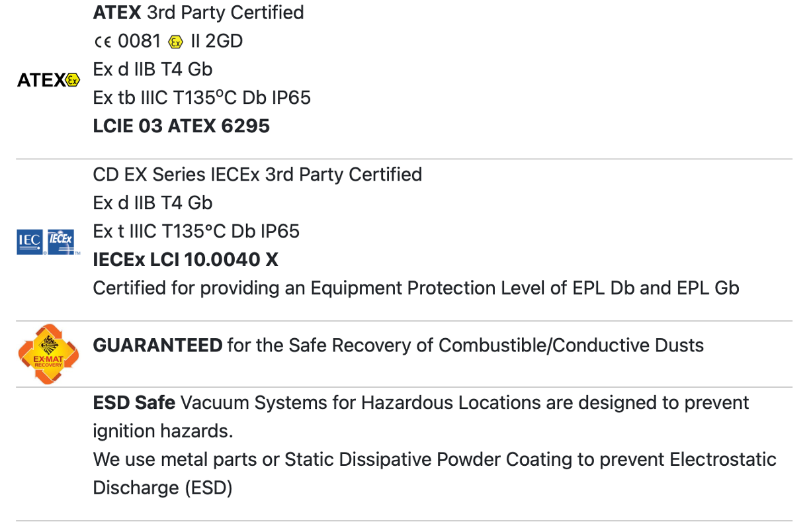
Task: Click the ATEX logo icon
Action: (x=48, y=80)
